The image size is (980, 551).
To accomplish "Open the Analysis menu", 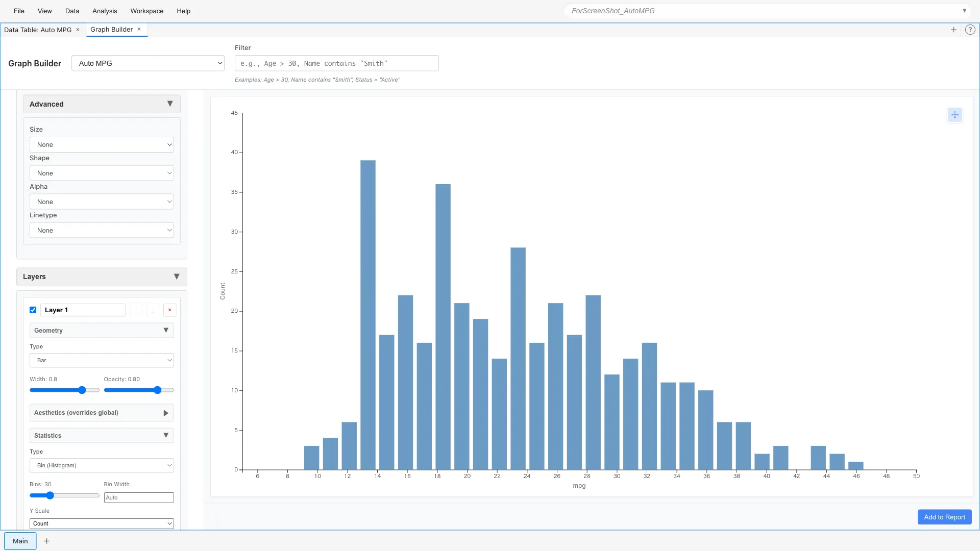I will tap(104, 11).
